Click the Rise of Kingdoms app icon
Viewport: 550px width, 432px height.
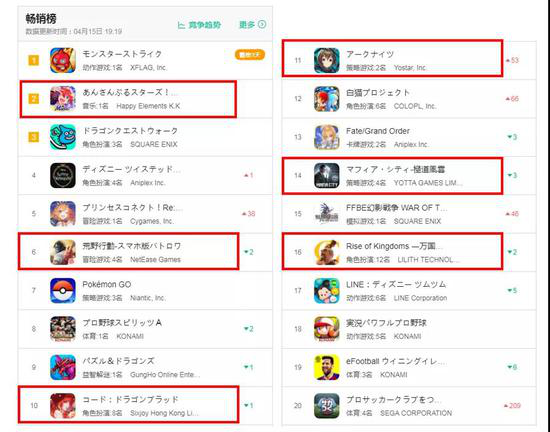click(327, 252)
